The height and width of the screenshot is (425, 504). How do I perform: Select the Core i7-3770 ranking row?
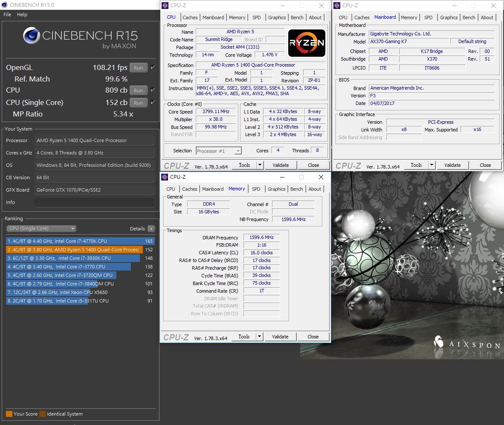point(80,267)
